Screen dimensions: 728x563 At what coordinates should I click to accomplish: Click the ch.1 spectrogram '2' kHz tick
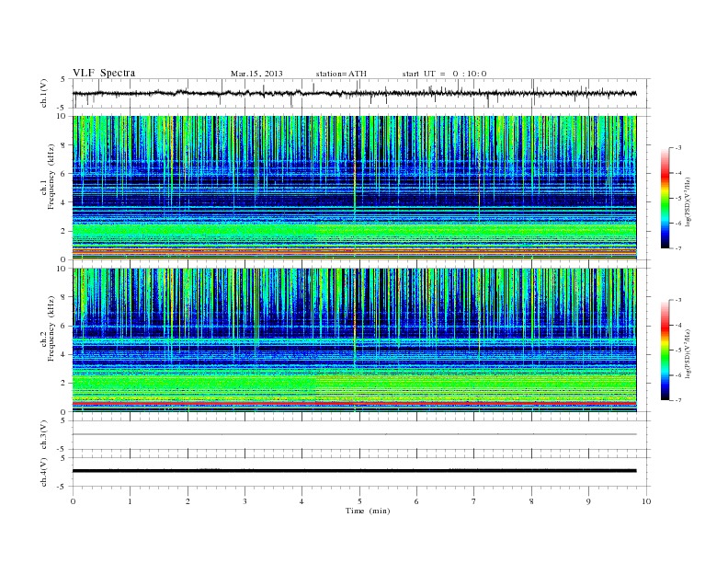(x=63, y=231)
